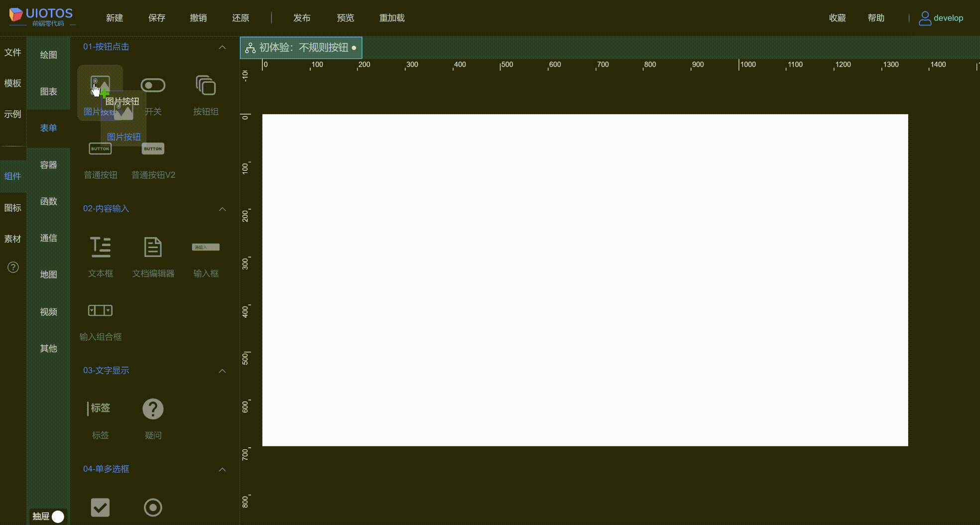
Task: Select the 疑问 question mark component icon
Action: click(153, 408)
